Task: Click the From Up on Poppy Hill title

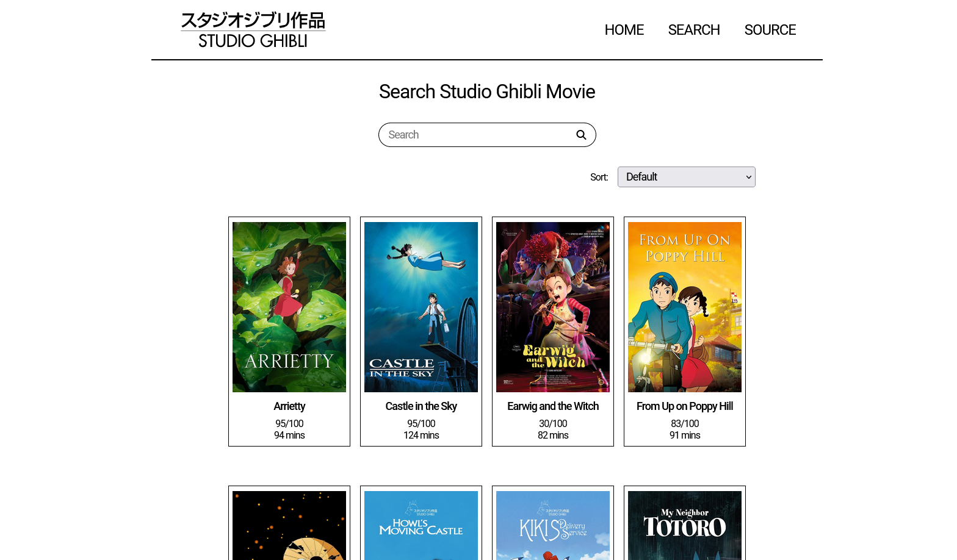Action: pyautogui.click(x=685, y=406)
